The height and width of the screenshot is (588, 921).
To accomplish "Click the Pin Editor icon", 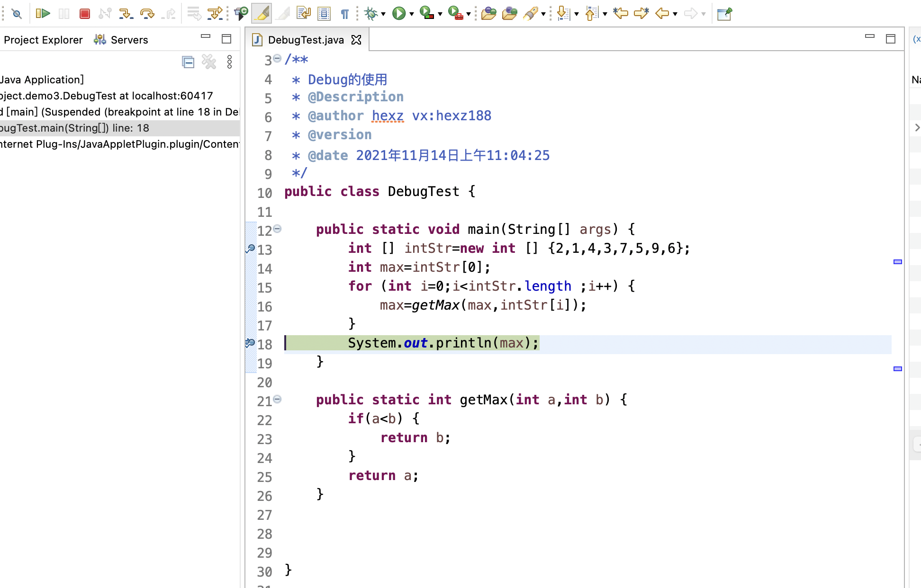I will 724,13.
